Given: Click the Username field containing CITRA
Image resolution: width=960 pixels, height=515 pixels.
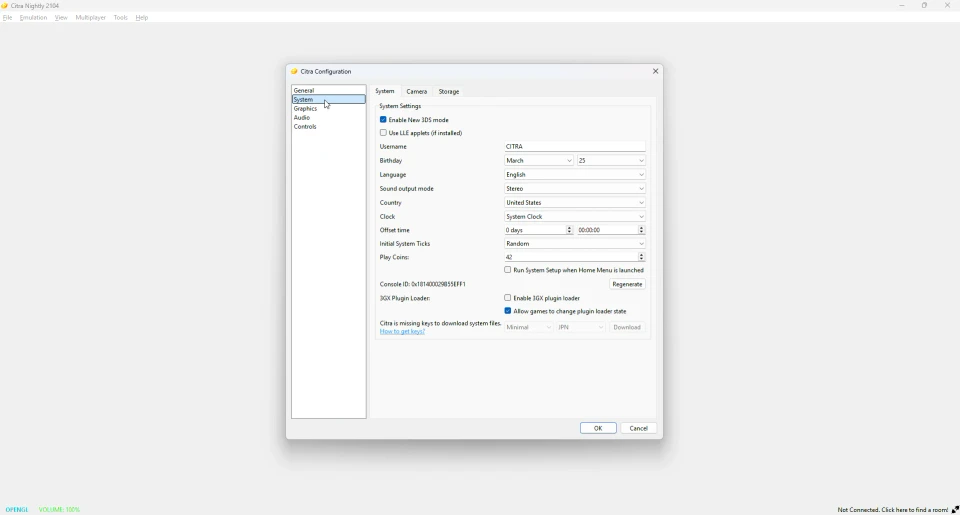Looking at the screenshot, I should (574, 146).
